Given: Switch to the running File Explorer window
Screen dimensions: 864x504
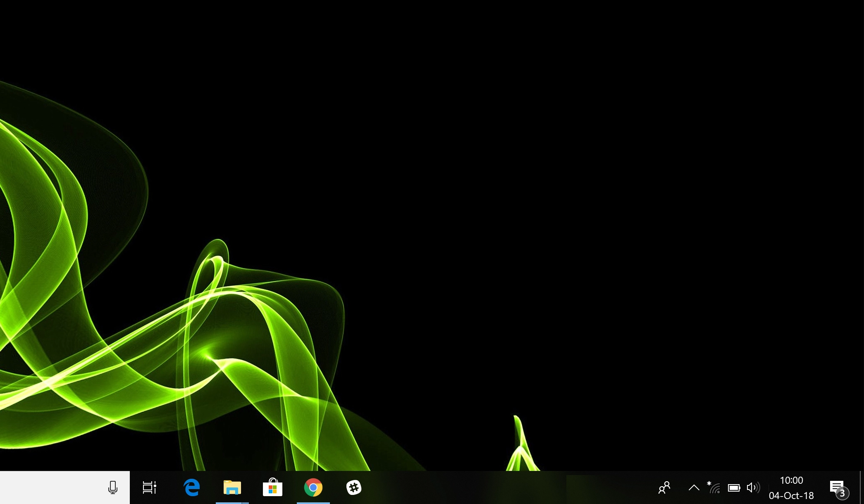Looking at the screenshot, I should click(x=232, y=487).
